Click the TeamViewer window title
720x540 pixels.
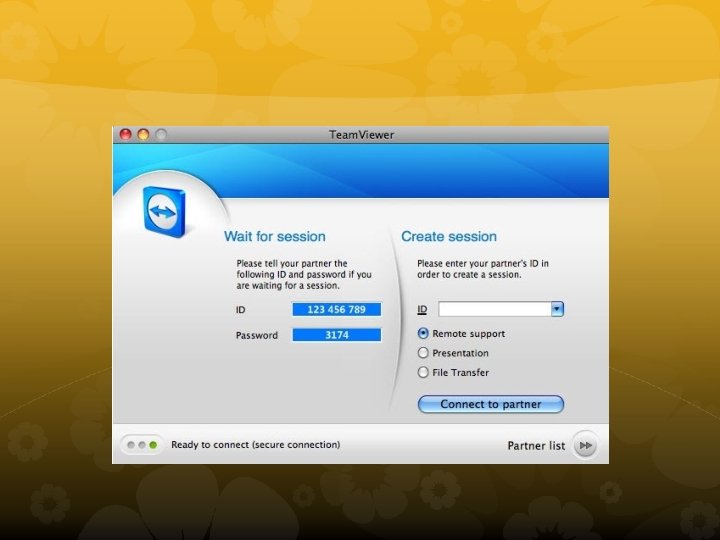(361, 135)
